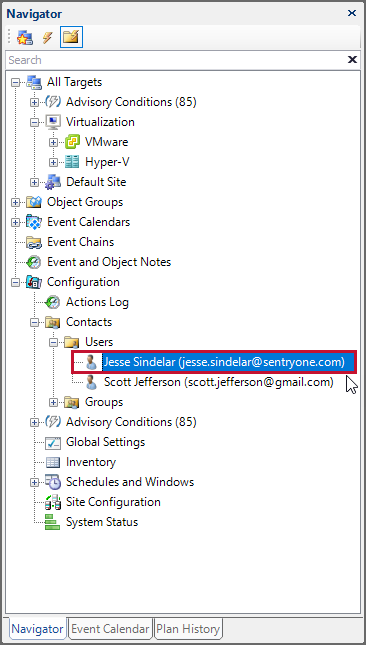Select the Event Calendars label
Screen dimensions: 366x645
[88, 223]
